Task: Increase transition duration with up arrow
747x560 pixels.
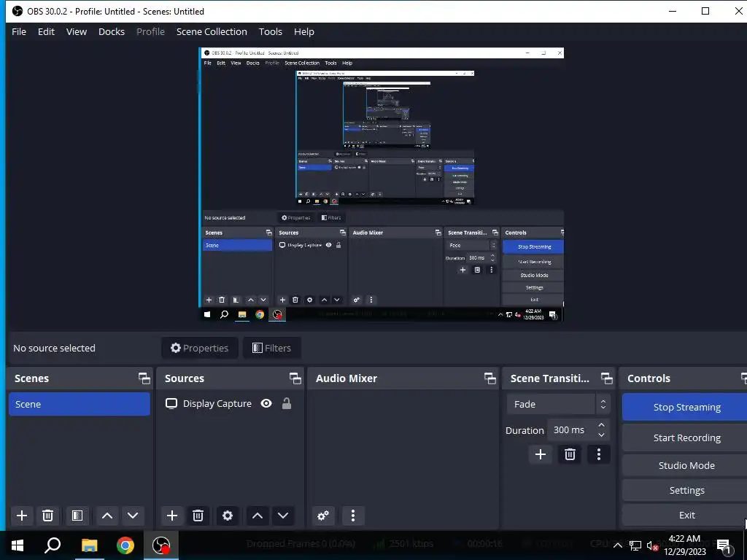Action: tap(601, 425)
